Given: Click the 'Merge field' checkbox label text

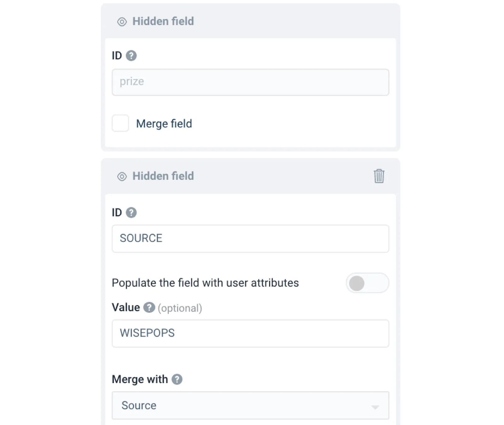Looking at the screenshot, I should pos(164,124).
